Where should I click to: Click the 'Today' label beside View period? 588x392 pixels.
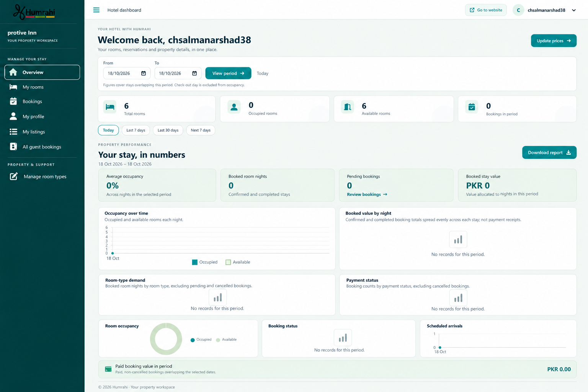(x=263, y=73)
